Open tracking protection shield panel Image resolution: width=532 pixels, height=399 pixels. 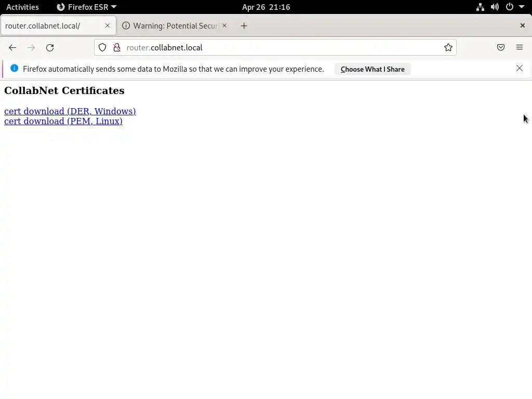[102, 47]
